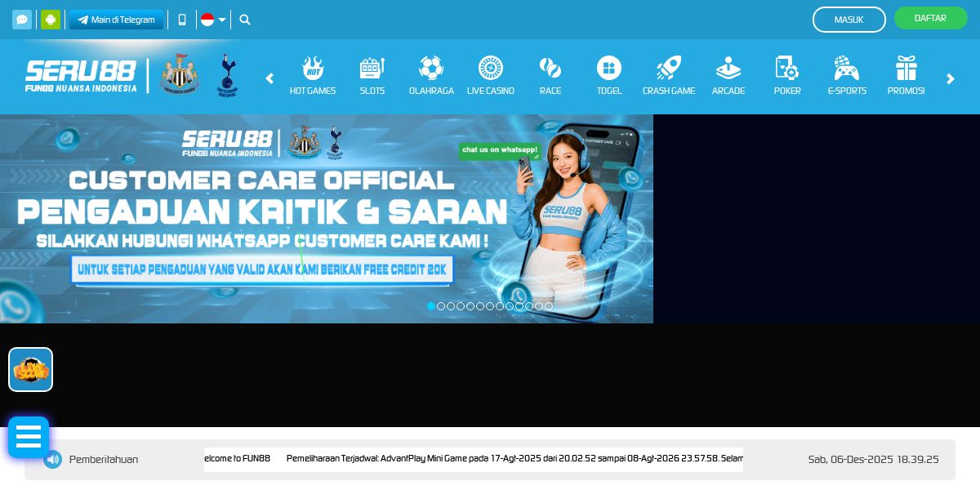Screen dimensions: 980x490
Task: Click the Pemberitahuan speaker icon
Action: 52,459
